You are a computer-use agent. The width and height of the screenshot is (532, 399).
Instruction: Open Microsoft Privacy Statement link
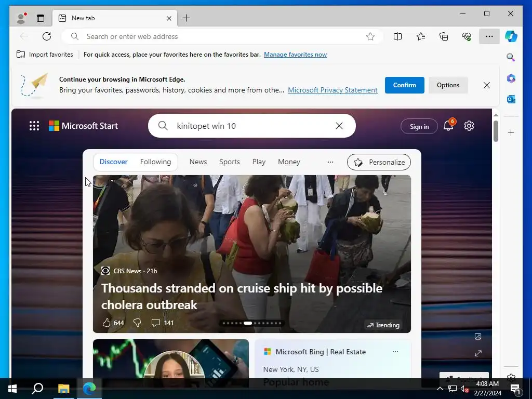click(332, 90)
